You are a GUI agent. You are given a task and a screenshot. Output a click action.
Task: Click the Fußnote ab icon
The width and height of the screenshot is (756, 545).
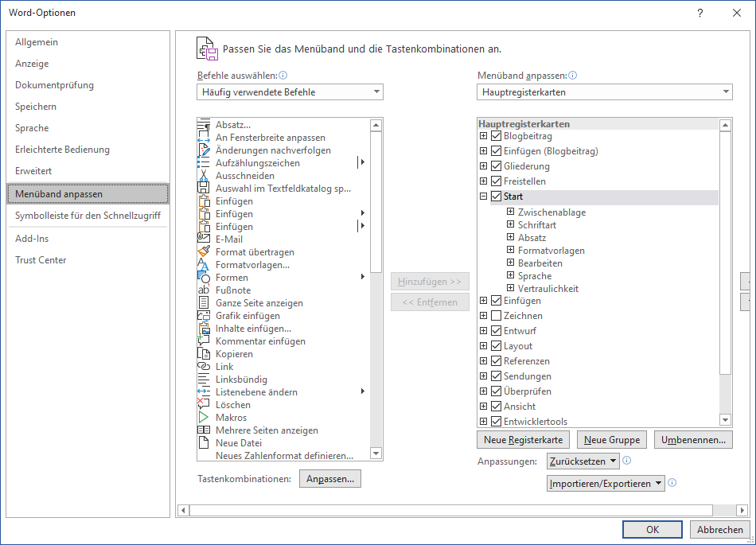pyautogui.click(x=204, y=290)
